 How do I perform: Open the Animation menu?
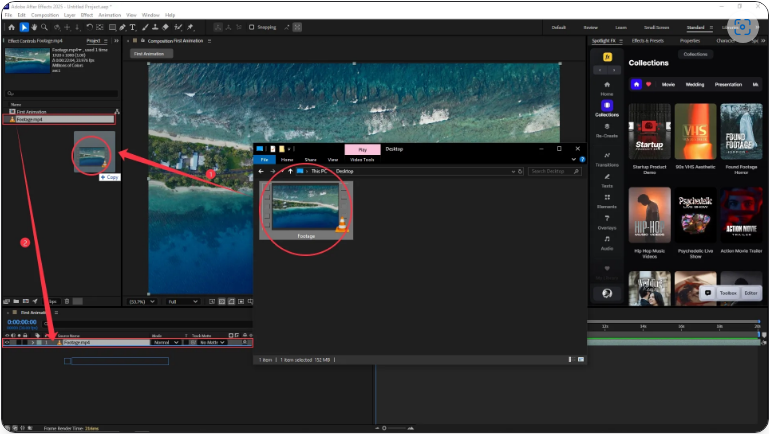click(x=110, y=15)
